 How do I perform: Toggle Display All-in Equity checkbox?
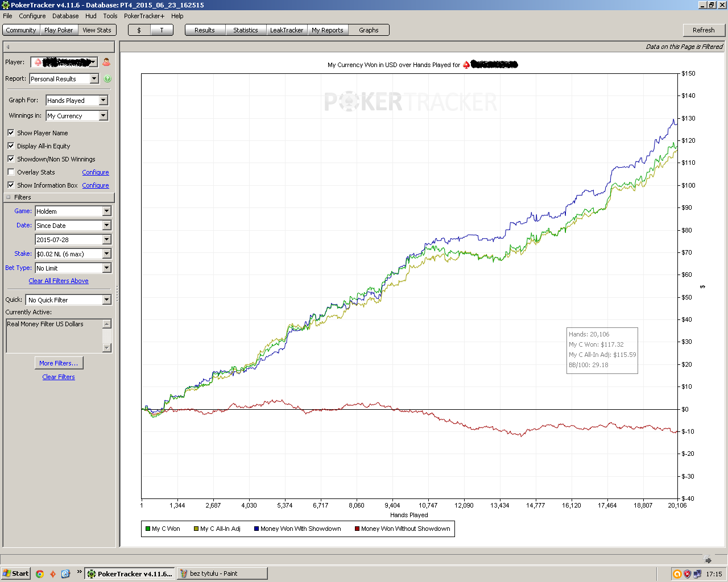[x=11, y=145]
